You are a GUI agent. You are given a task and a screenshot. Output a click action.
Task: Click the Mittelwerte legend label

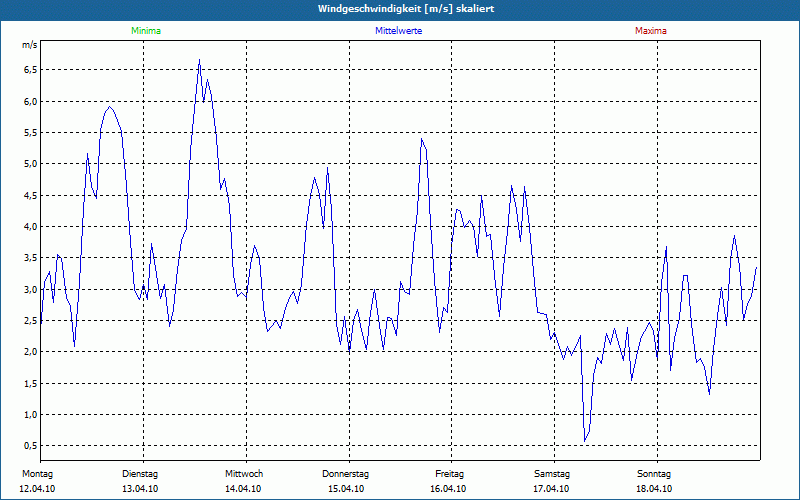click(x=398, y=31)
